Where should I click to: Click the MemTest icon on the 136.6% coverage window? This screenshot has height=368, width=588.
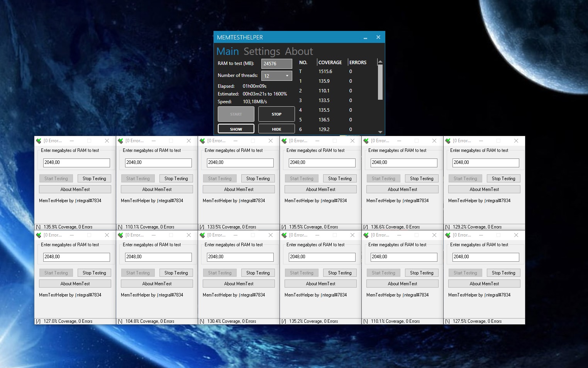click(x=366, y=141)
